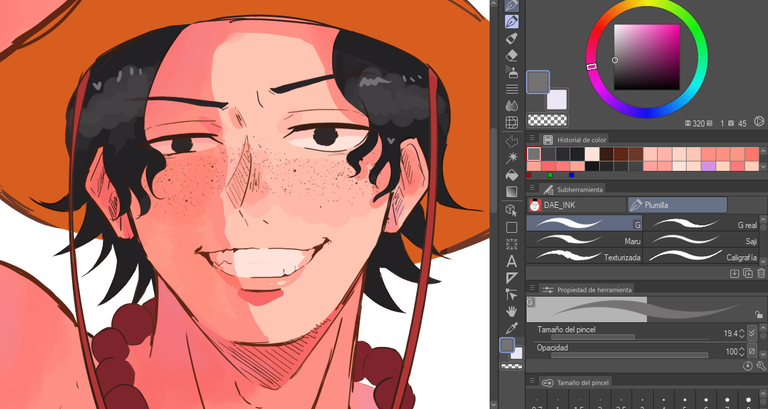768x409 pixels.
Task: Pick purple swatch in color history
Action: coord(709,166)
